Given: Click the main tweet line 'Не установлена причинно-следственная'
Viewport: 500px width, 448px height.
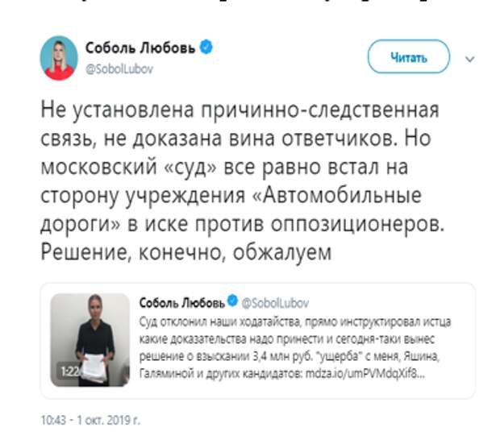Looking at the screenshot, I should tap(240, 110).
